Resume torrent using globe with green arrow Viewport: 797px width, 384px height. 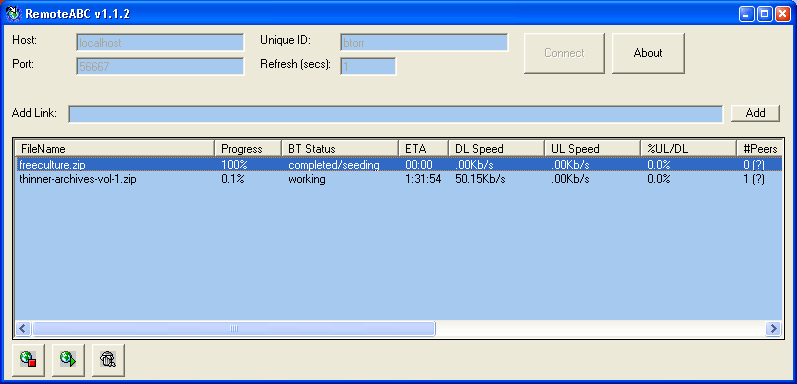[68, 360]
